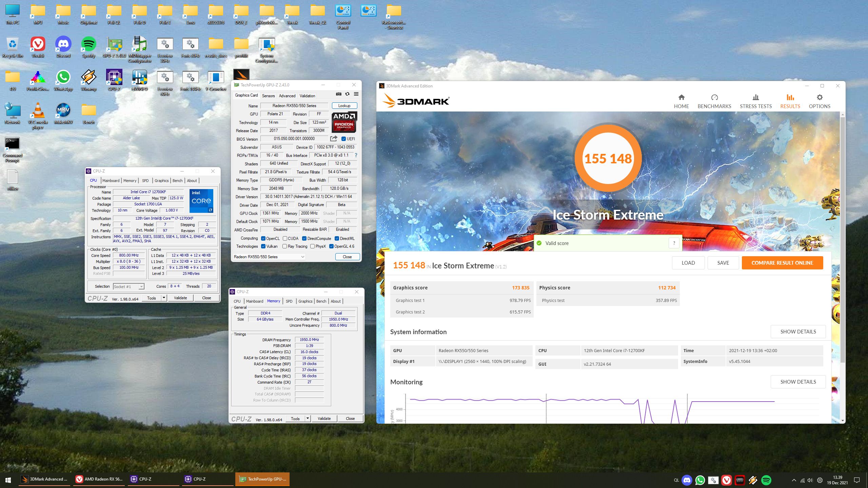The width and height of the screenshot is (868, 488).
Task: Open the Y-Cruncher desktop shortcut
Action: point(216,81)
